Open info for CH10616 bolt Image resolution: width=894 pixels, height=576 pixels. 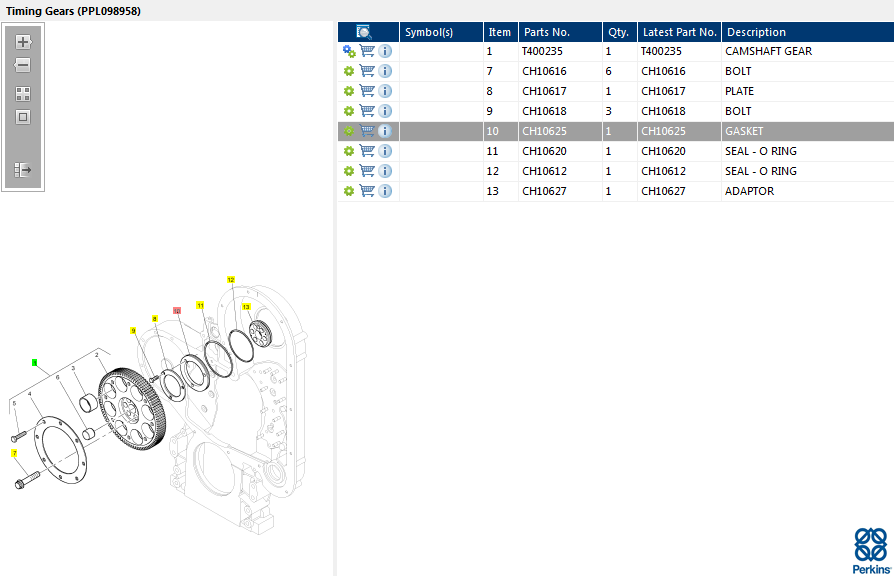point(385,71)
